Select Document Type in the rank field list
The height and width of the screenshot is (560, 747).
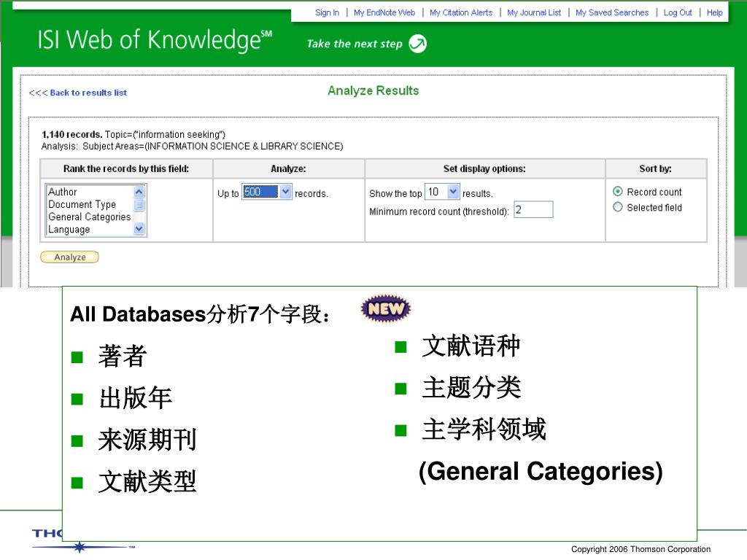pos(82,204)
